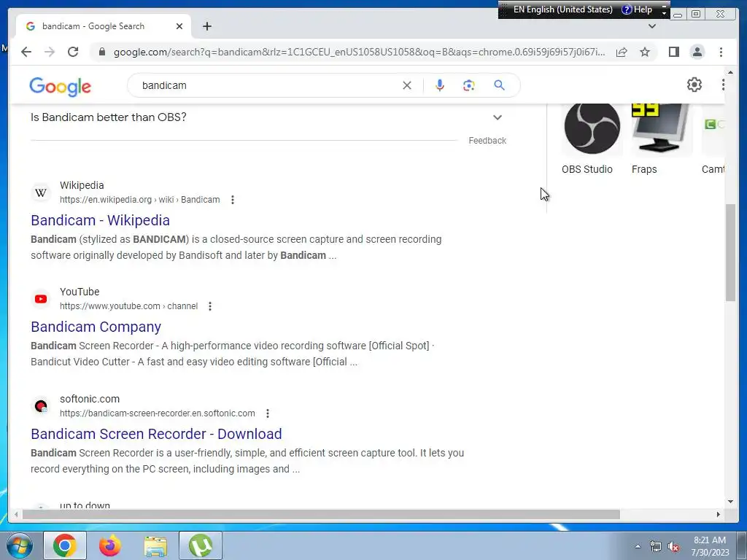Click the address bar URL
Image resolution: width=747 pixels, height=560 pixels.
tap(359, 52)
